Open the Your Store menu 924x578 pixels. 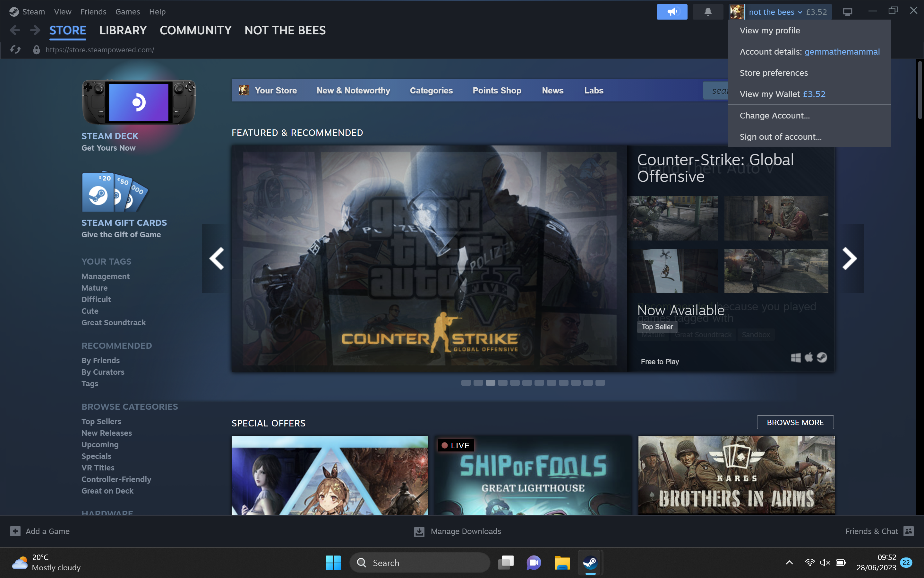coord(276,91)
